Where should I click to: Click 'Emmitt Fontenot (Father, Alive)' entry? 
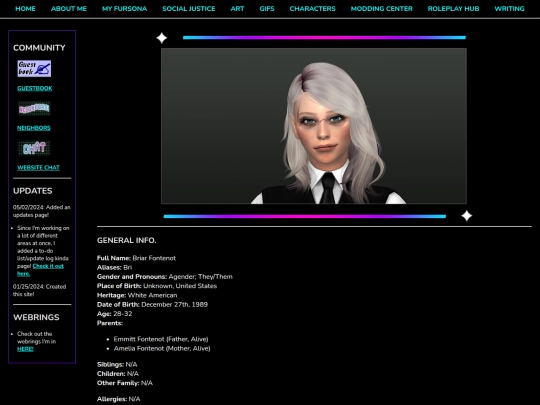coord(161,339)
